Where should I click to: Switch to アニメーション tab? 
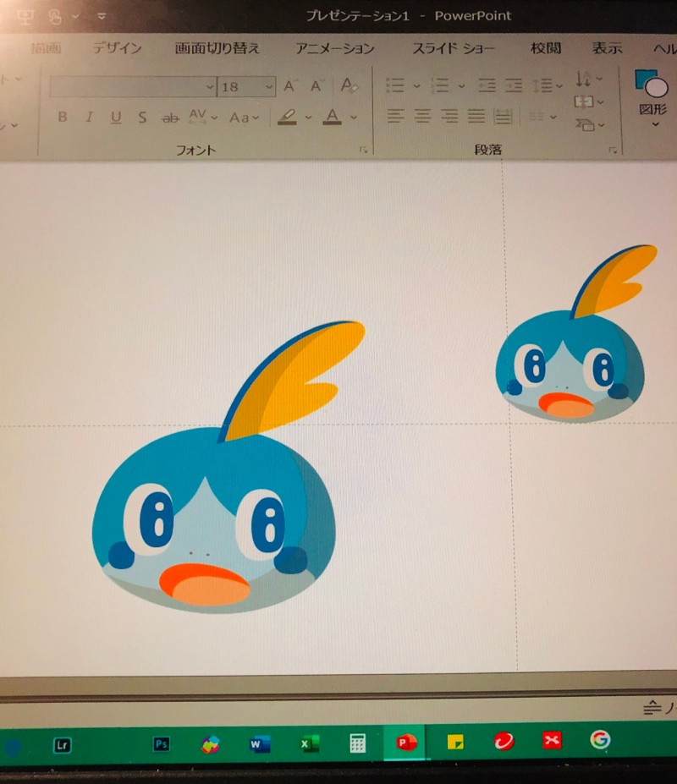[335, 48]
